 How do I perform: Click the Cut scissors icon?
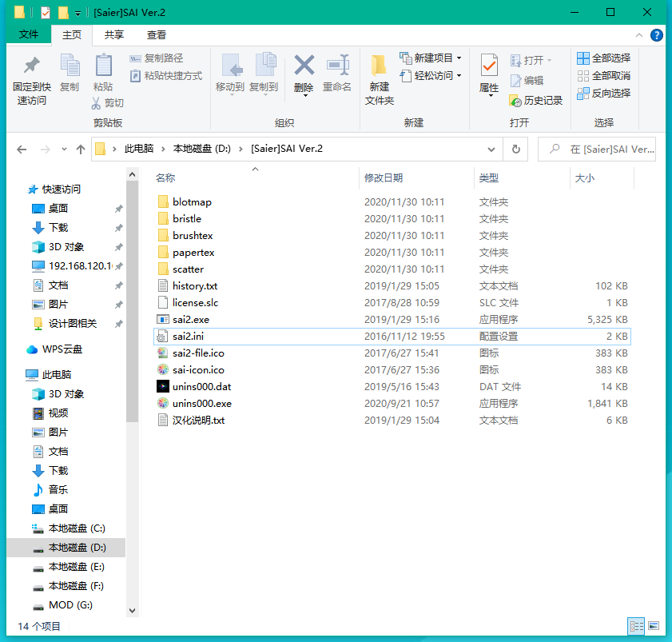96,103
